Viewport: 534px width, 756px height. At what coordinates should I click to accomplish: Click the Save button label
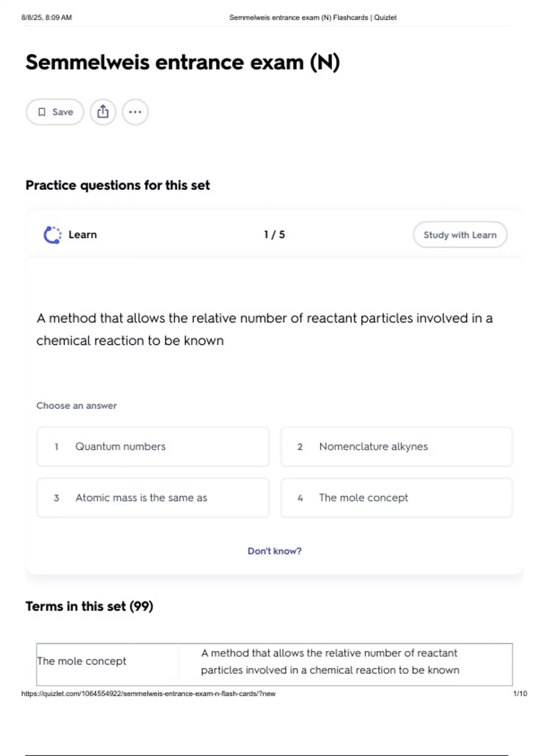[63, 112]
